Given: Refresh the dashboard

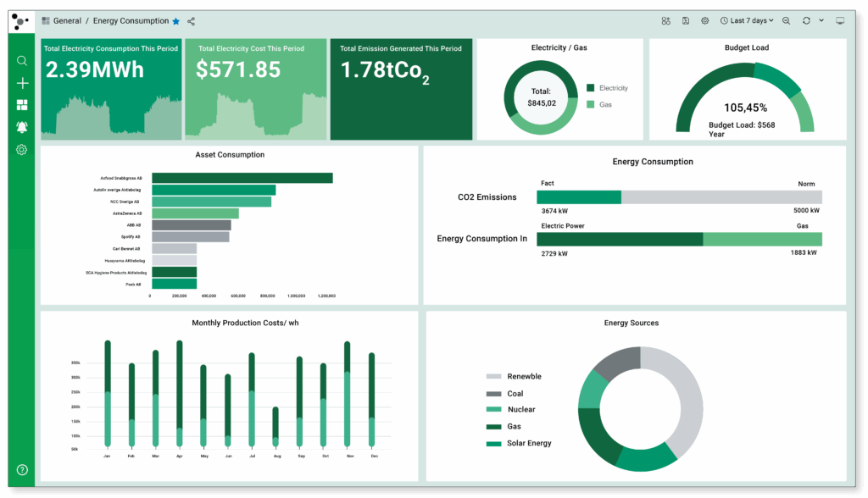Looking at the screenshot, I should 806,21.
